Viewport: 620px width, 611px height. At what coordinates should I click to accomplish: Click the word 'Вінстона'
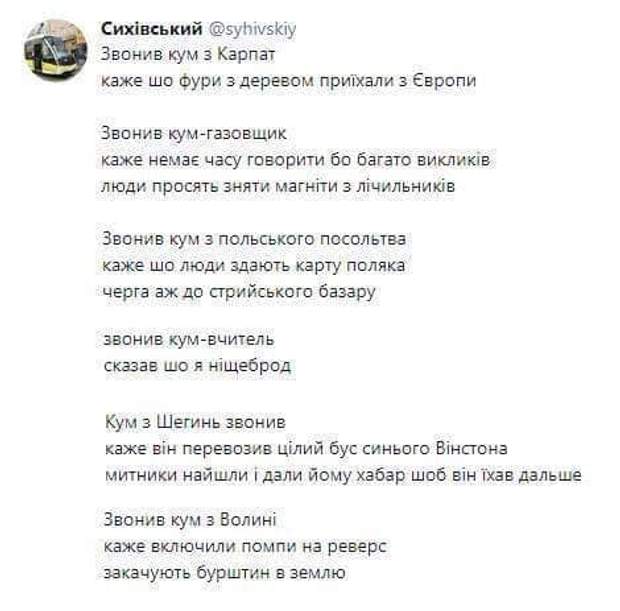pos(472,447)
